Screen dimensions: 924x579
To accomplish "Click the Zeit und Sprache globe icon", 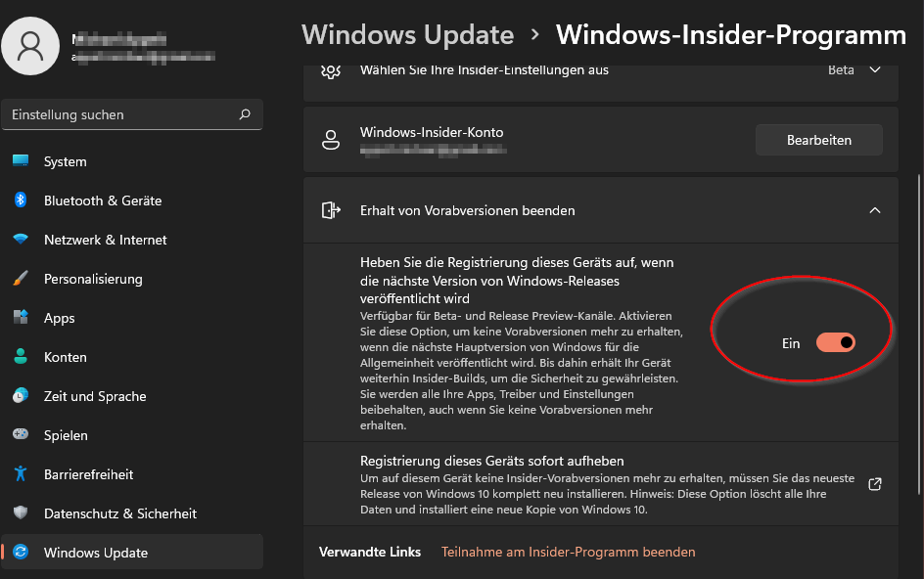I will (21, 396).
